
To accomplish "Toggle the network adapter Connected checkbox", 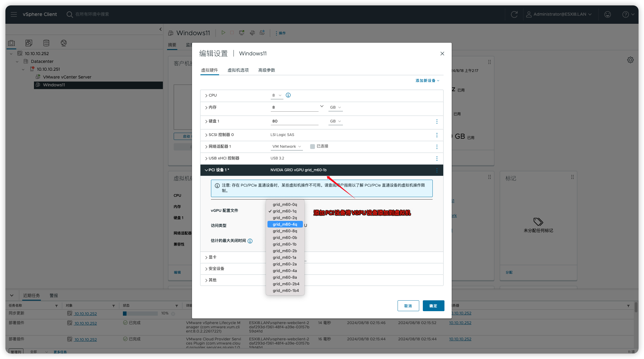I will pos(313,146).
